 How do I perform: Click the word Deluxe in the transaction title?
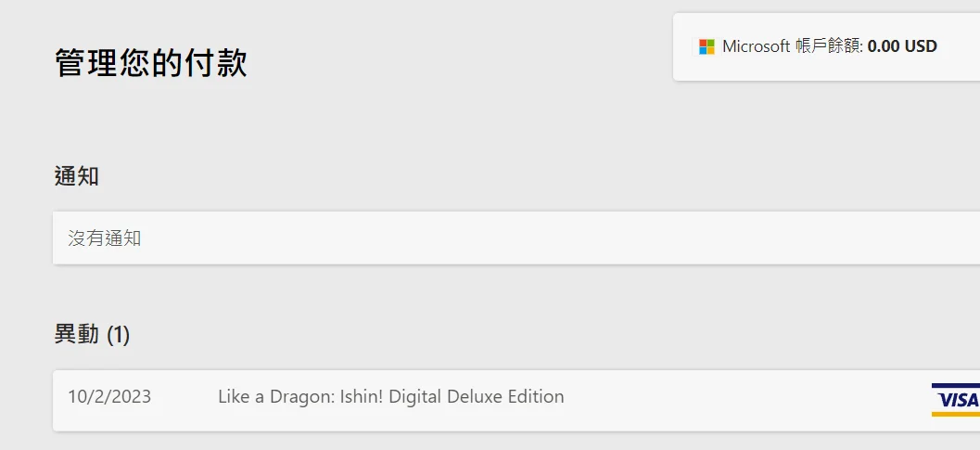(478, 397)
